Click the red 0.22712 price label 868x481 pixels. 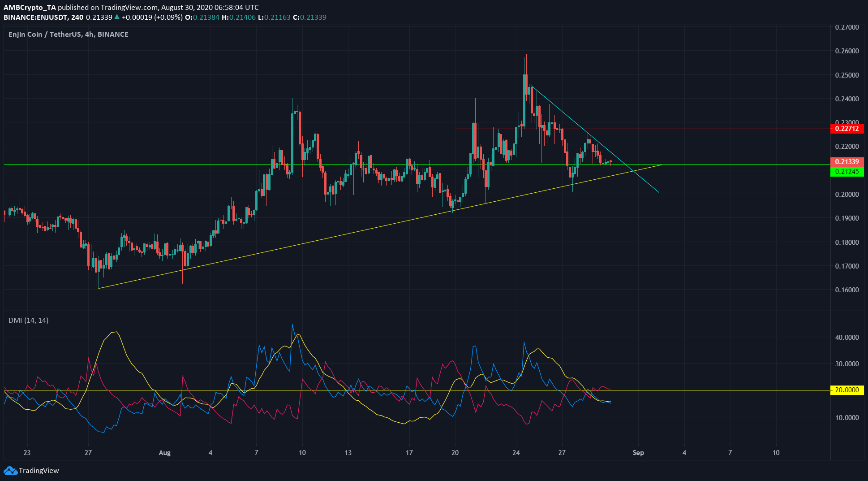pos(847,129)
